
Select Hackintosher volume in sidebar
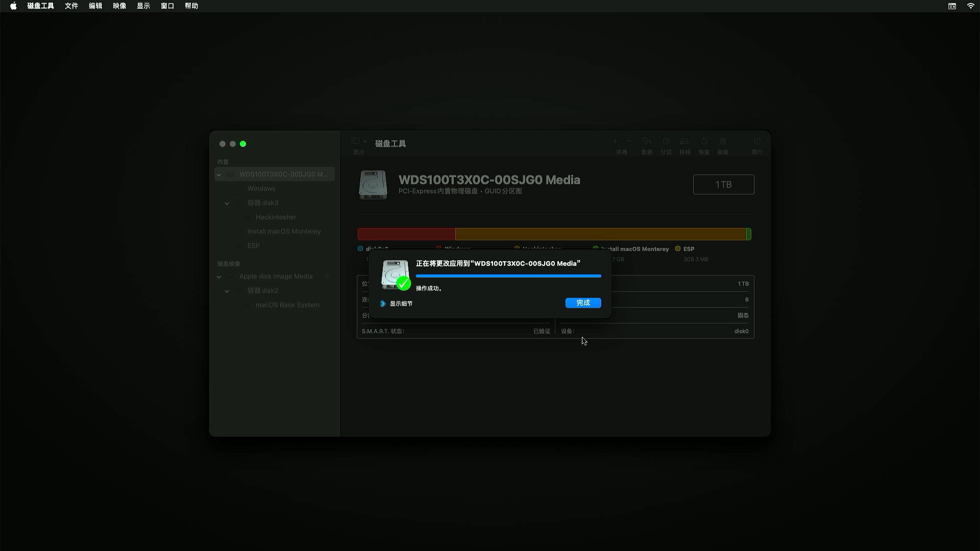276,217
